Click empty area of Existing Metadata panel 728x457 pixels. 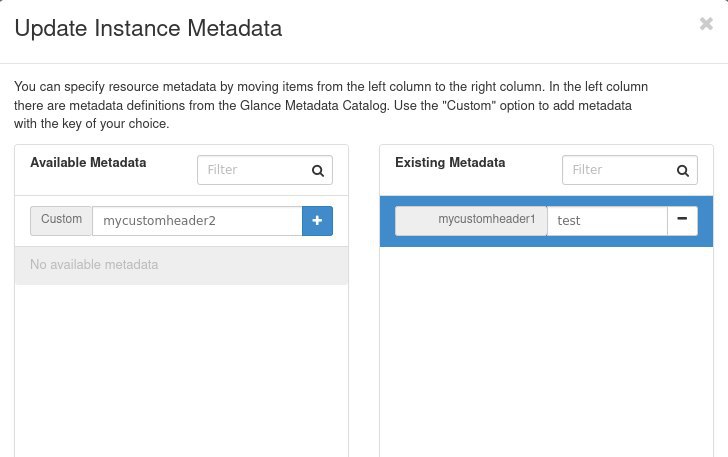coord(546,353)
